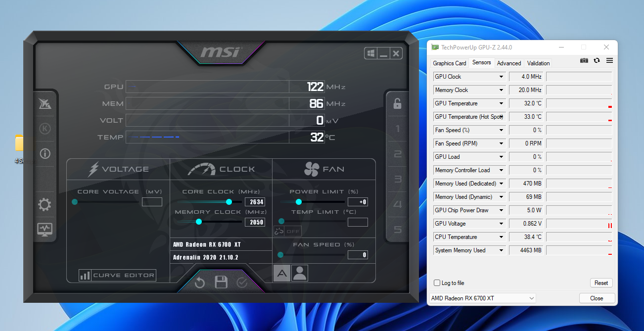Expand the System Memory Used dropdown
644x331 pixels.
click(x=501, y=250)
